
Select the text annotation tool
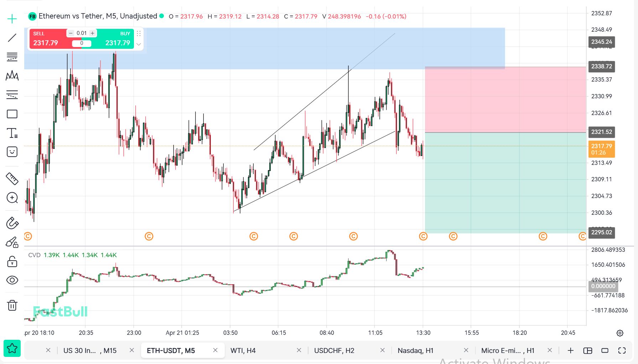tap(12, 133)
